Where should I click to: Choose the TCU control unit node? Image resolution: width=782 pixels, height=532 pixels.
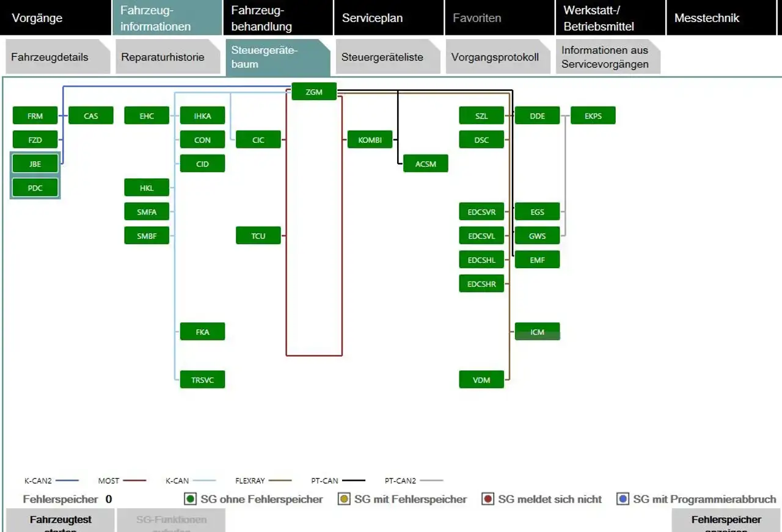coord(258,235)
